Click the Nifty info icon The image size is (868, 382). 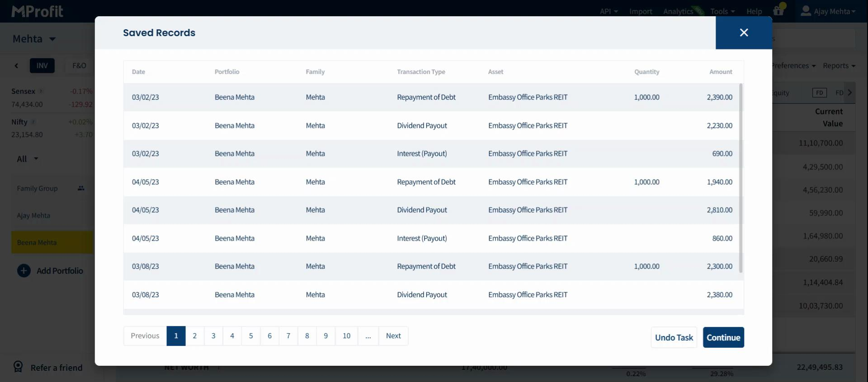point(33,122)
